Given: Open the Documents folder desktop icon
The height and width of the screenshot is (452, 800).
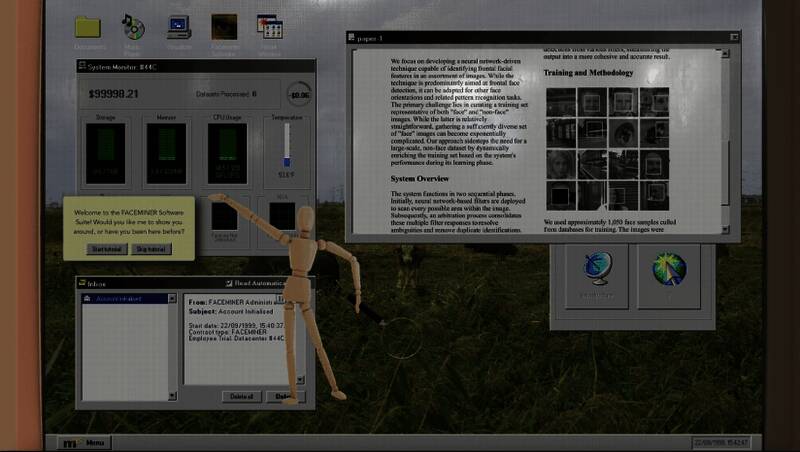Looking at the screenshot, I should click(x=88, y=27).
